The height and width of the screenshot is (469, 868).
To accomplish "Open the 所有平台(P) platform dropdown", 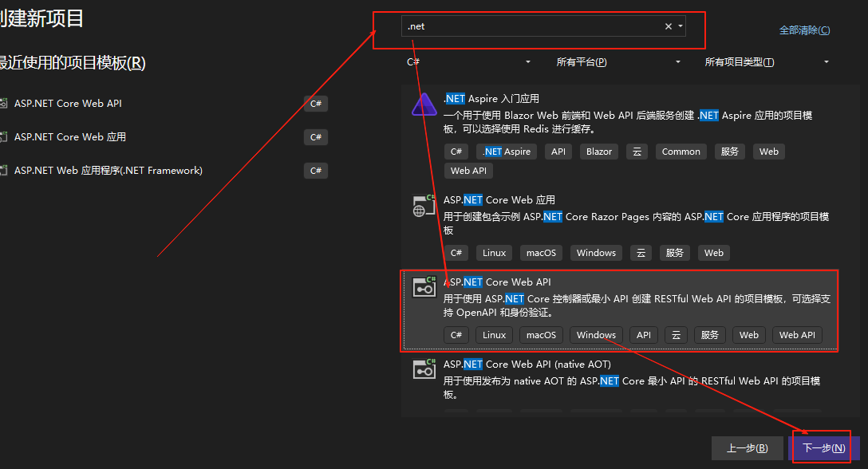I will [x=617, y=62].
